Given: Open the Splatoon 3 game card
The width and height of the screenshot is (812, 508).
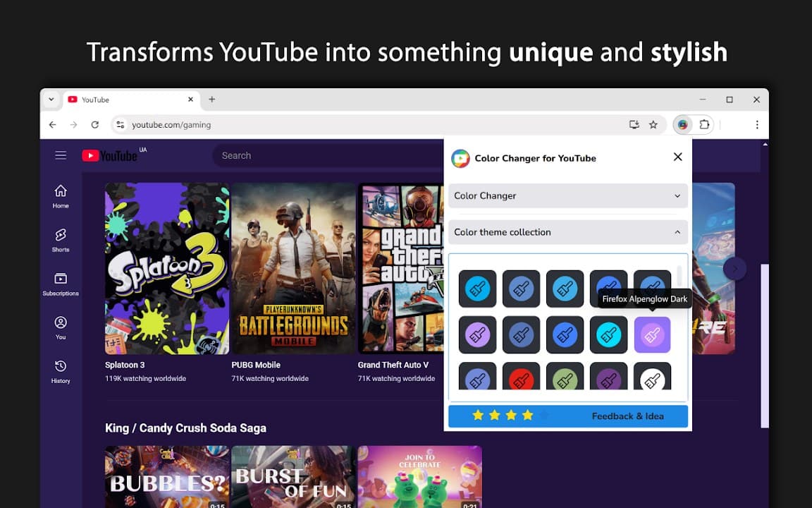Looking at the screenshot, I should pyautogui.click(x=167, y=269).
